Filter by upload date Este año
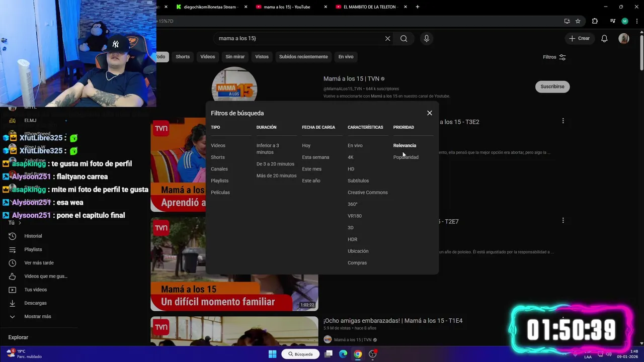Screen dimensions: 644x362 [x=311, y=180]
